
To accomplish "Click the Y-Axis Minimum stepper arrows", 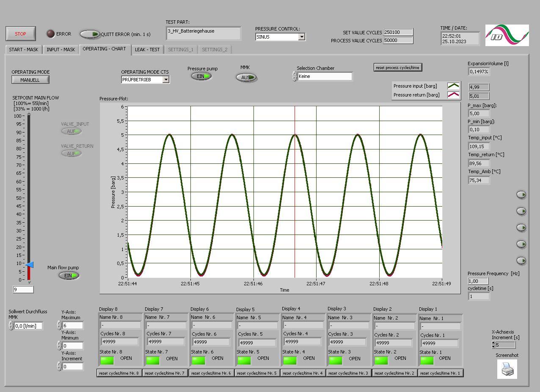I will [x=59, y=346].
